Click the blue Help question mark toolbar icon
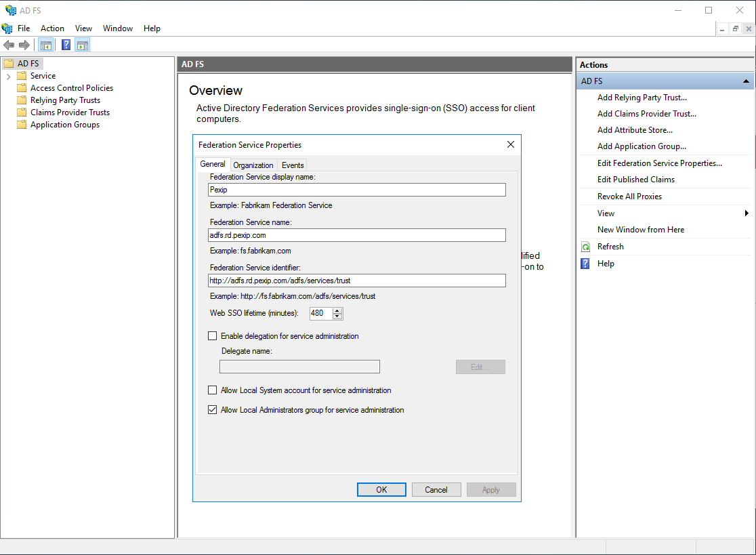 (x=66, y=45)
